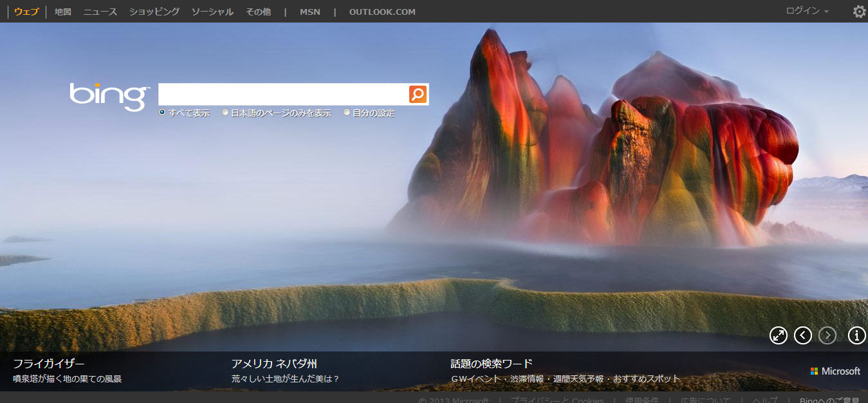868x403 pixels.
Task: Click the Bing logo
Action: [x=109, y=97]
